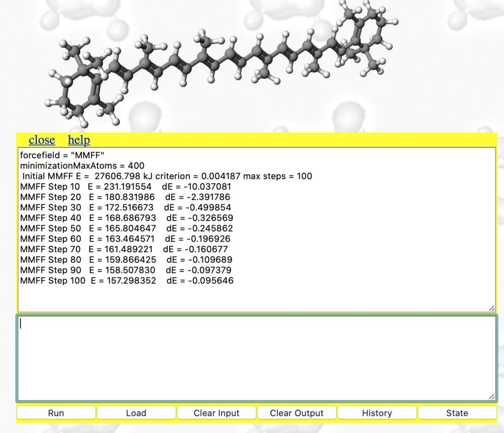
Task: Clear the script with Clear Input
Action: [217, 413]
